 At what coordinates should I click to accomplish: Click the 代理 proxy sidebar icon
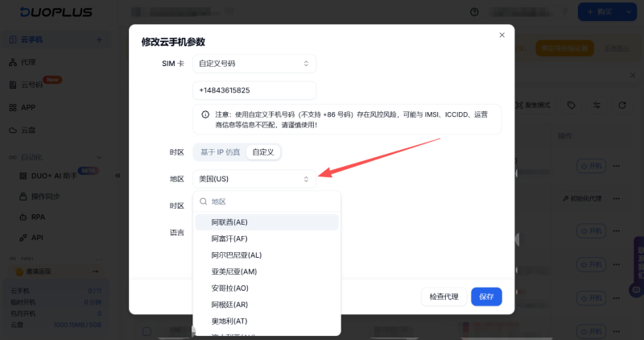(x=14, y=62)
